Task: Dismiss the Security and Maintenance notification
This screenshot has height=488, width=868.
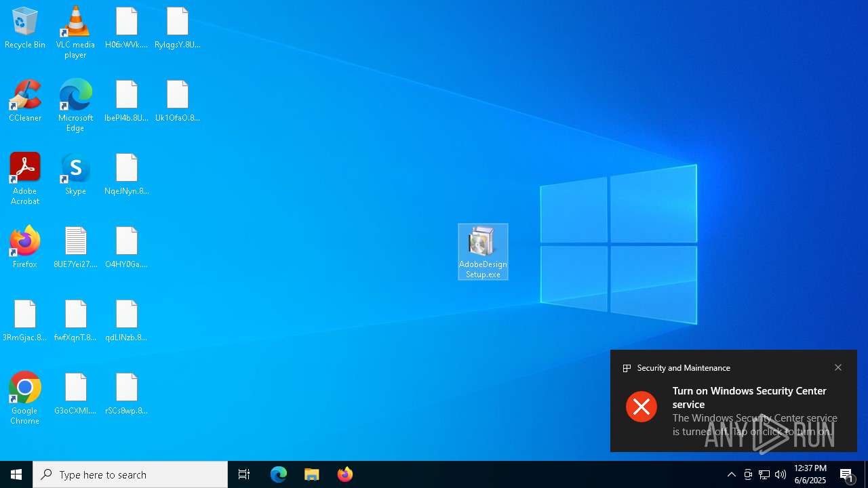Action: (x=838, y=367)
